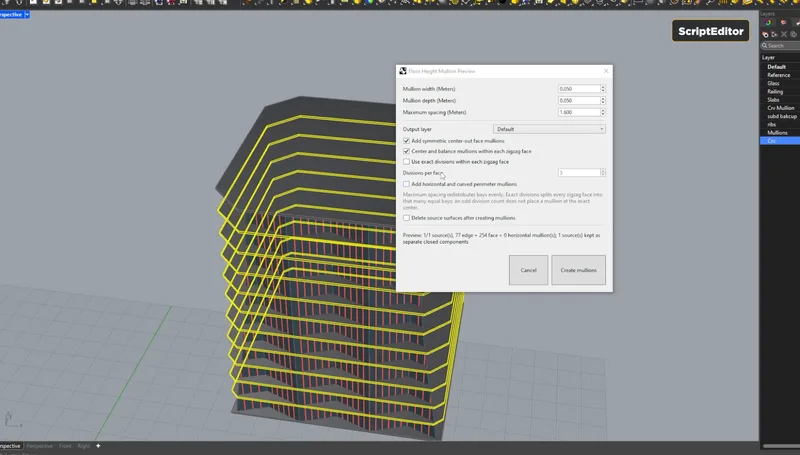Viewport: 800px width, 455px height.
Task: Check Delete source surfaces after creating mullions
Action: pyautogui.click(x=406, y=218)
